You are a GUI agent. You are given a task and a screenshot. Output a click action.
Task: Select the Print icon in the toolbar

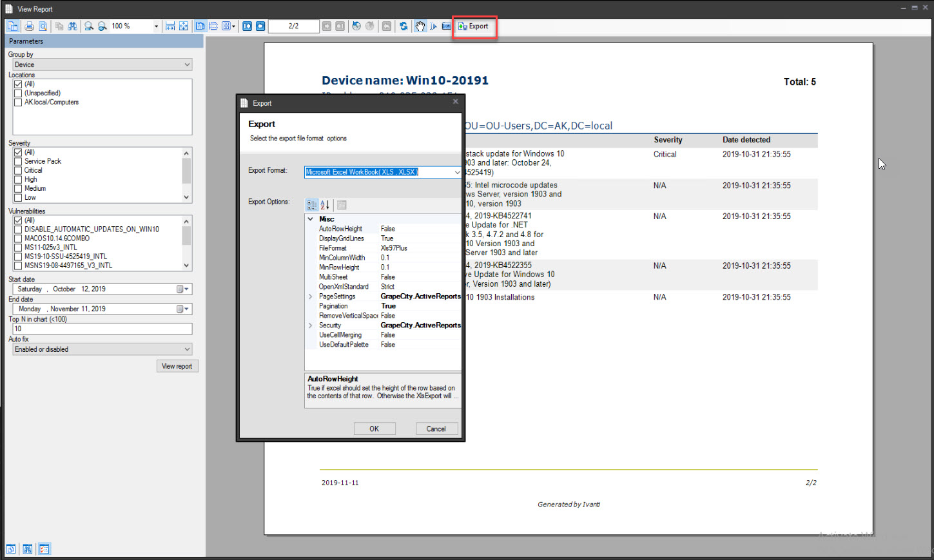click(28, 26)
